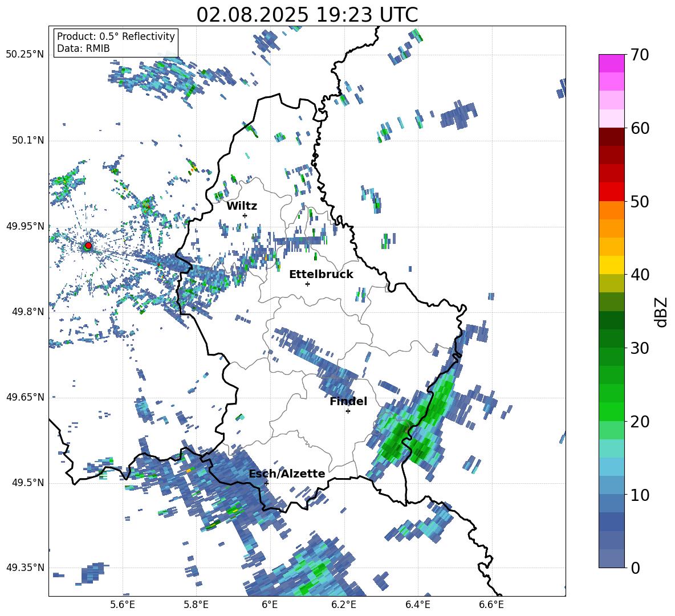Click the 10 value on colorbar
The width and height of the screenshot is (675, 616).
tap(640, 495)
